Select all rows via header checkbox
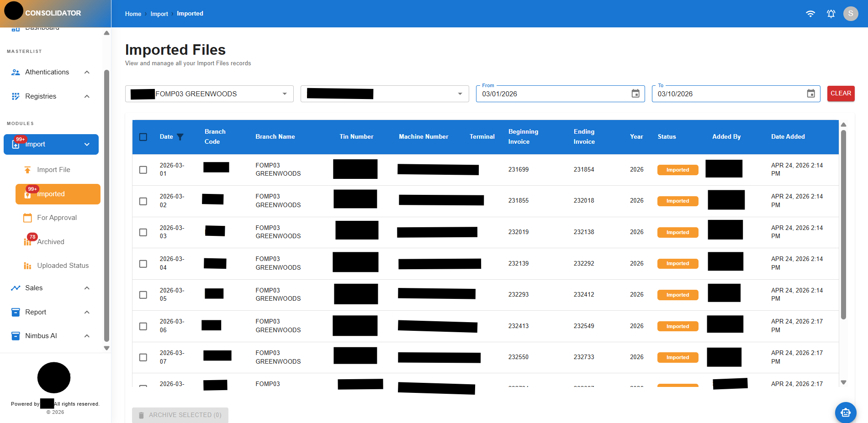The height and width of the screenshot is (423, 868). tap(143, 136)
